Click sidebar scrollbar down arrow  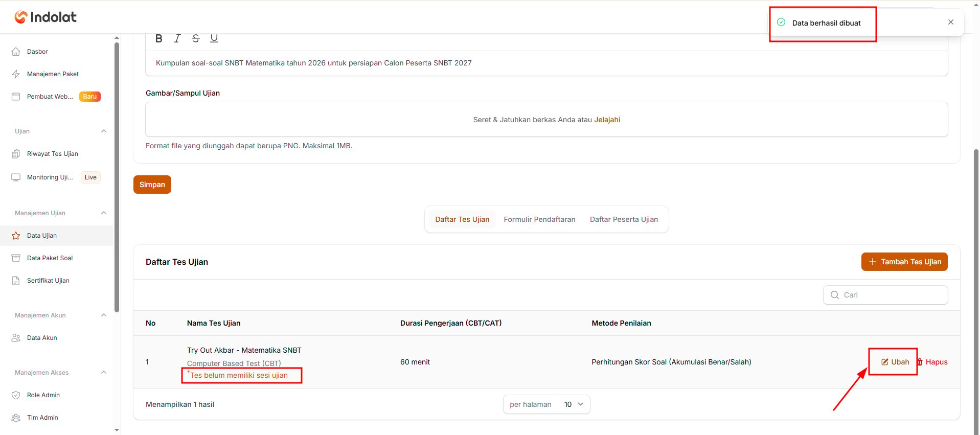pos(117,430)
